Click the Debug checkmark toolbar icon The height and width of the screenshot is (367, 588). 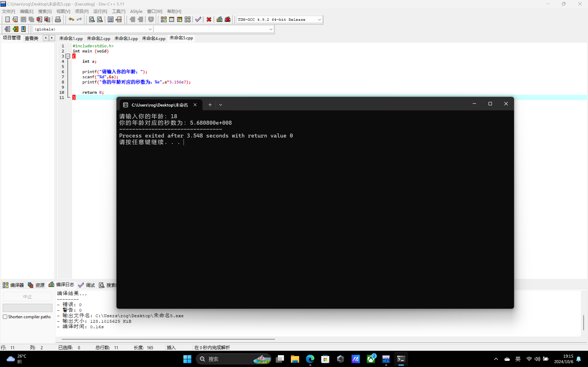tap(198, 20)
